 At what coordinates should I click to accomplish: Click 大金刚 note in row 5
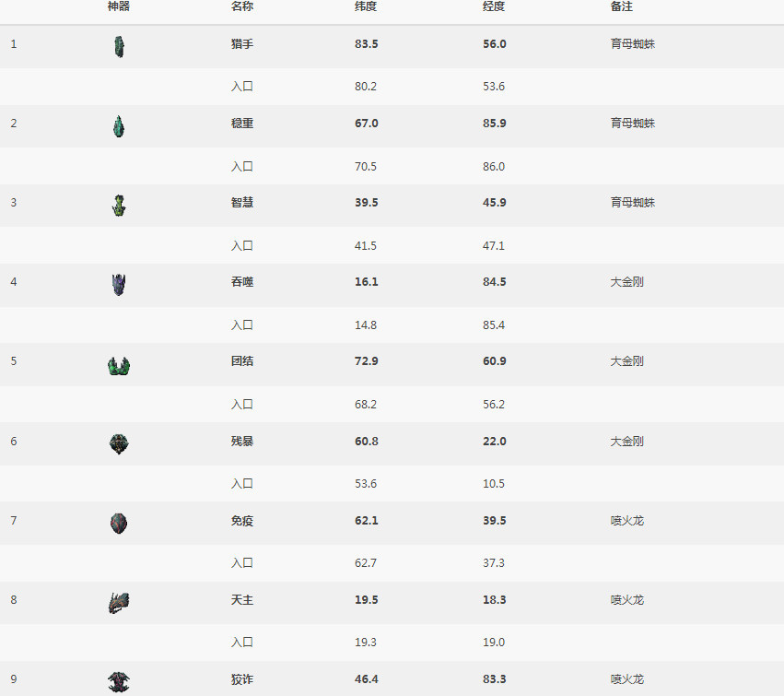626,361
